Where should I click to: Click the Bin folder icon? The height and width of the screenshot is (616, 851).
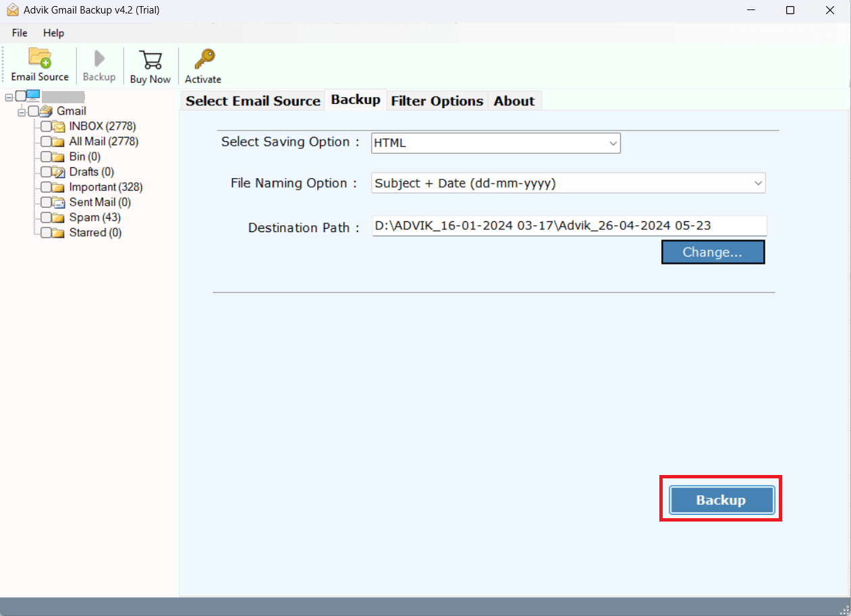tap(59, 157)
